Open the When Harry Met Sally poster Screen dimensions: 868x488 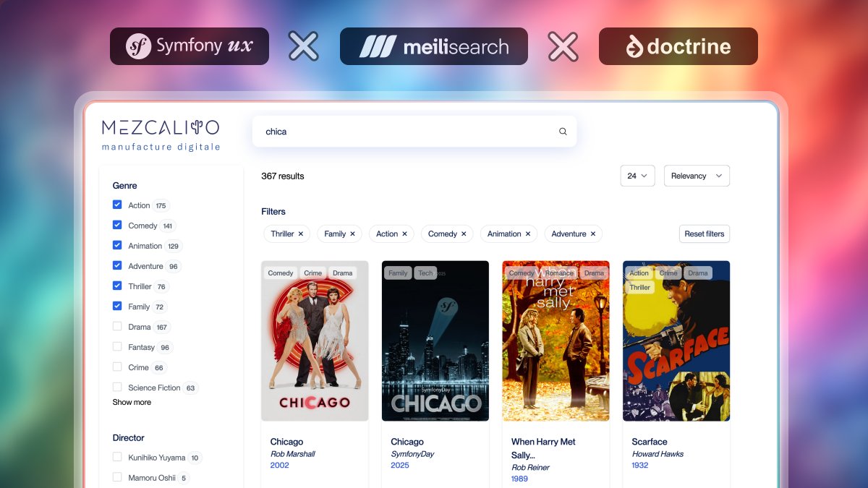(556, 341)
